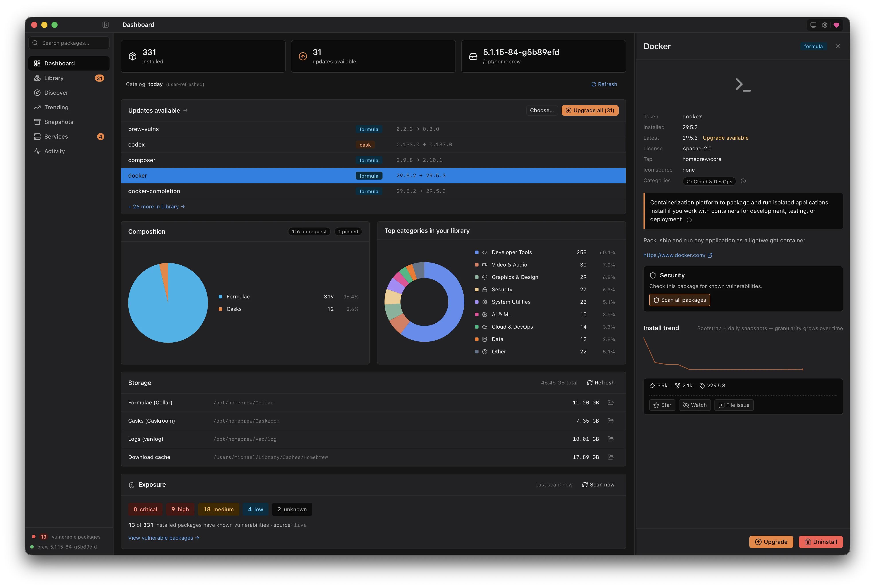Click the external link icon beside docker.com
The height and width of the screenshot is (588, 875).
710,255
